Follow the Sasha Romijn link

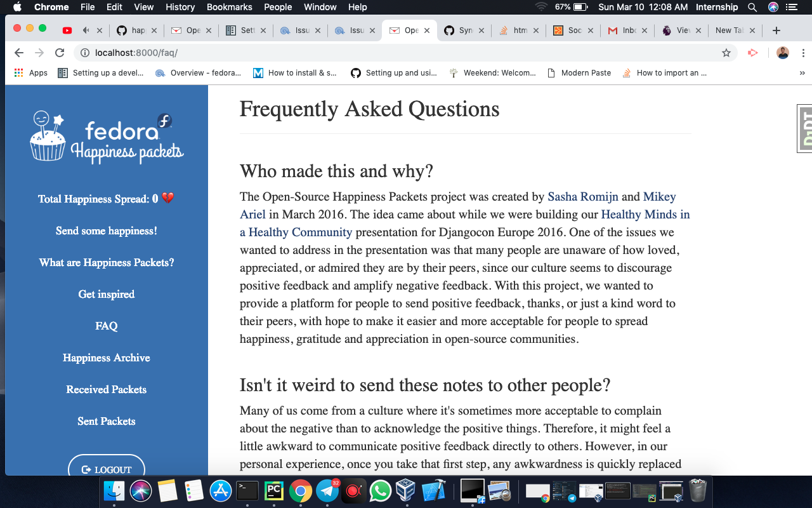pyautogui.click(x=583, y=197)
